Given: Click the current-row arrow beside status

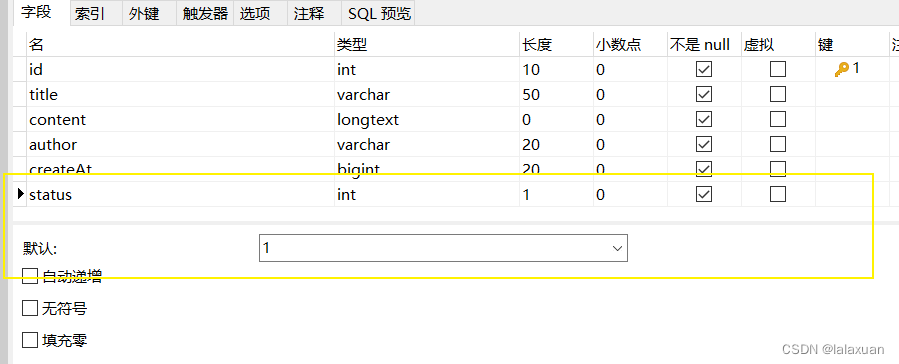Looking at the screenshot, I should (x=21, y=194).
